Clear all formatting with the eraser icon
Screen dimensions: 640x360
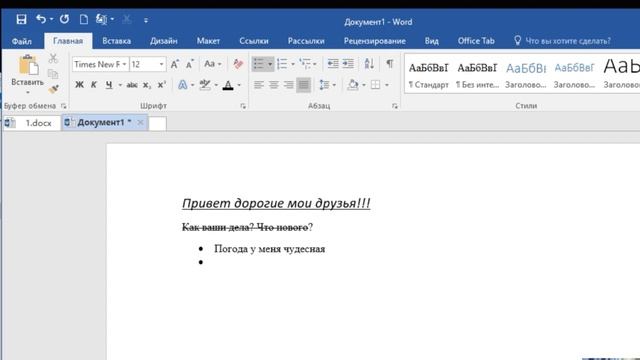[x=238, y=64]
